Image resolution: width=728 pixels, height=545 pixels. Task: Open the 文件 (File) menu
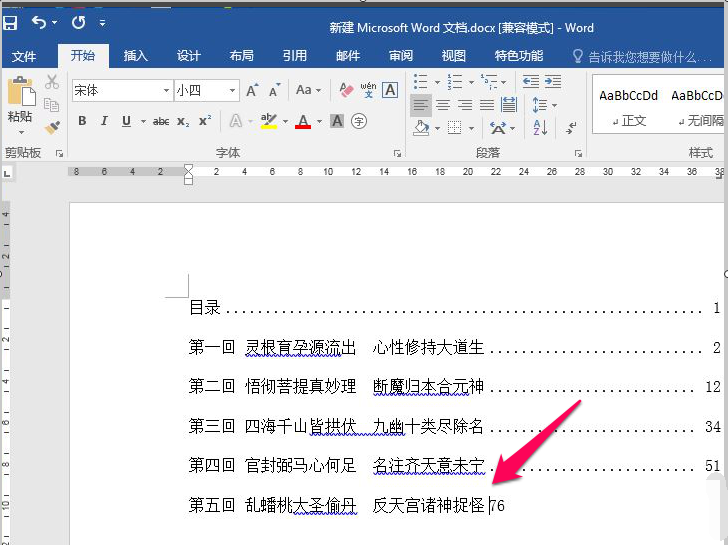24,56
